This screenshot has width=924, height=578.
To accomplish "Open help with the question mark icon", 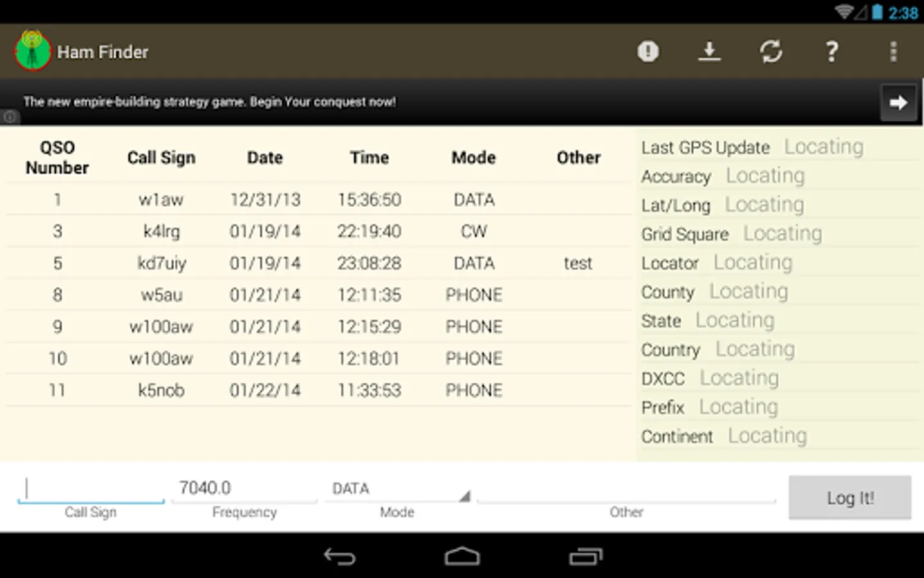I will (832, 51).
